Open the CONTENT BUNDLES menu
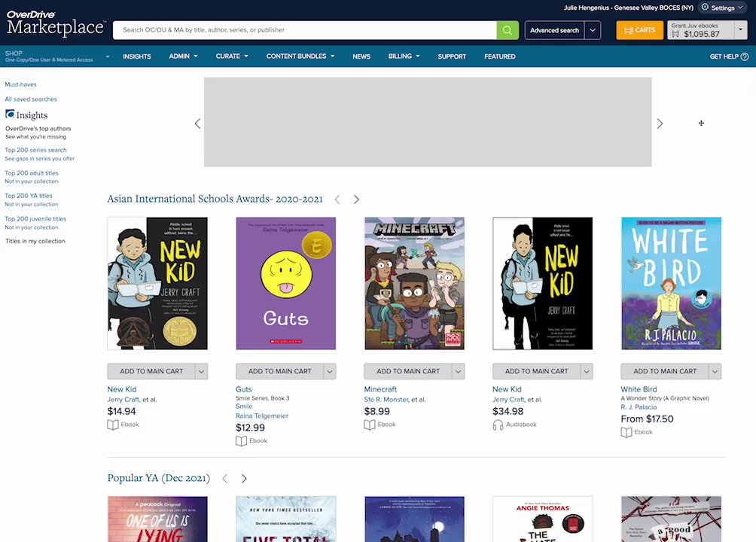 tap(300, 56)
